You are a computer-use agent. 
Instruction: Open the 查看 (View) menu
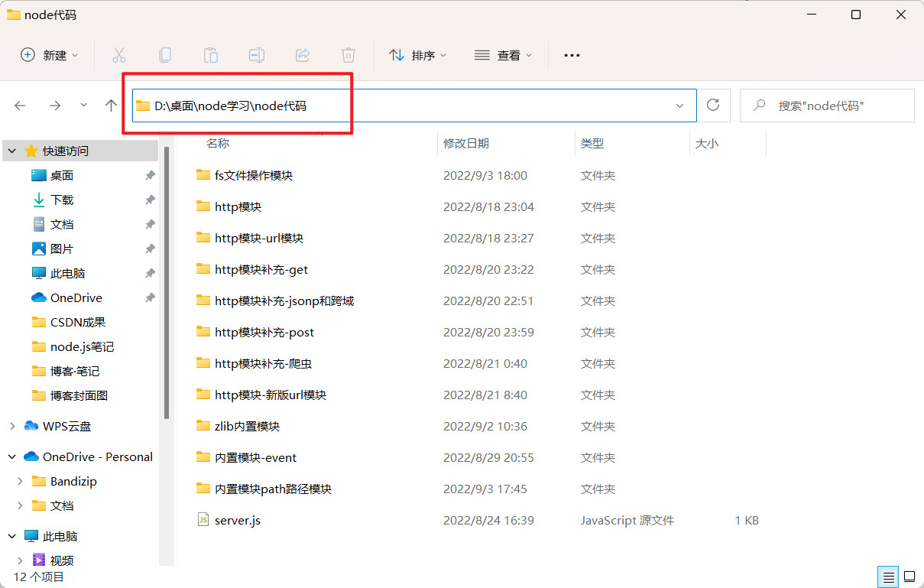[503, 55]
